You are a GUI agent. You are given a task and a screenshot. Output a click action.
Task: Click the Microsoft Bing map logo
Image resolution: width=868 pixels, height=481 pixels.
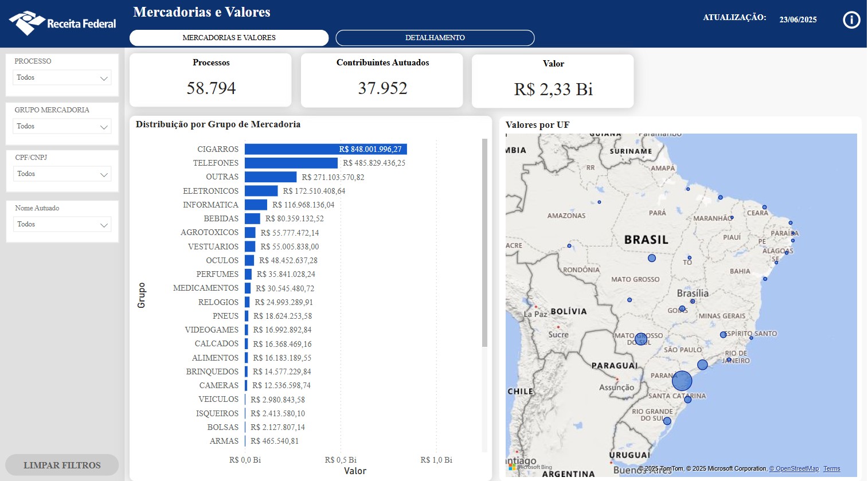[x=530, y=467]
